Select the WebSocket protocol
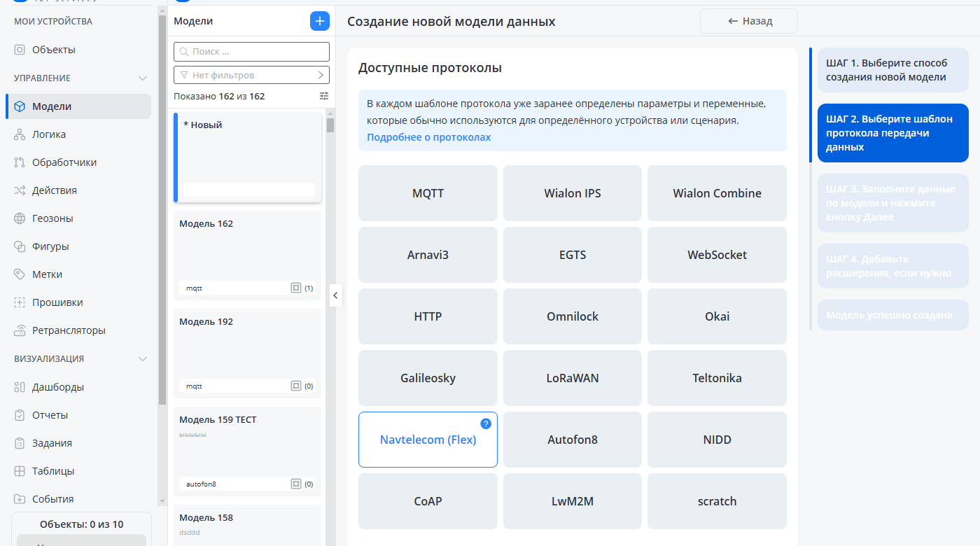This screenshot has width=980, height=546. coord(717,255)
